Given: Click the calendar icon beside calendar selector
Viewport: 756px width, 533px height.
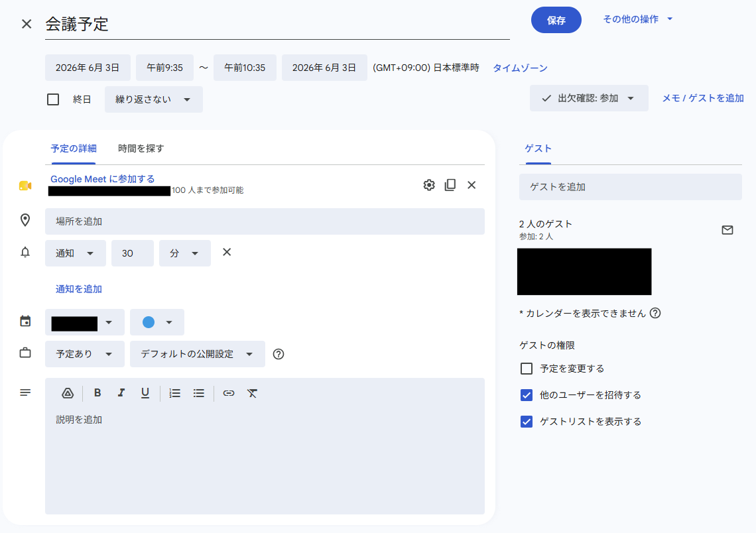Looking at the screenshot, I should coord(25,321).
